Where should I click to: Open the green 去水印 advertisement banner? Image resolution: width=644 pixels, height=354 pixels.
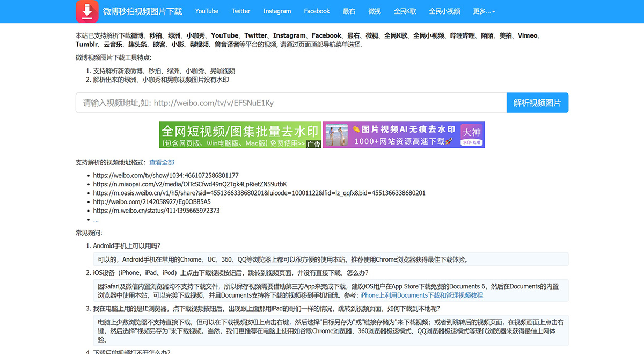[239, 134]
